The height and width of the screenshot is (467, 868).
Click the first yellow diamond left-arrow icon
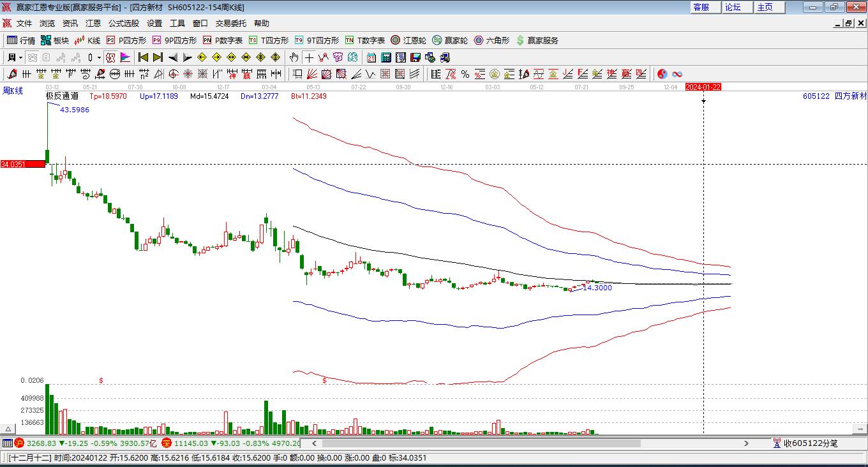202,57
